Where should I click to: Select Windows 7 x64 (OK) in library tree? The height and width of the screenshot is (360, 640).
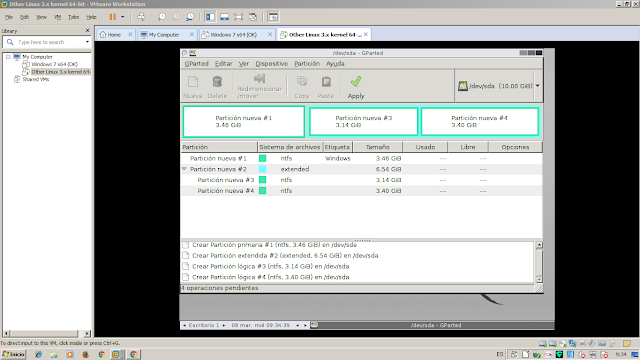54,64
